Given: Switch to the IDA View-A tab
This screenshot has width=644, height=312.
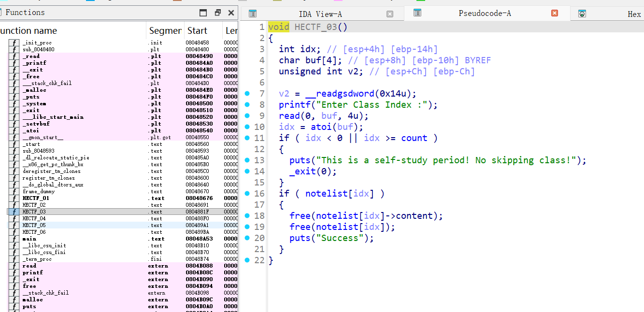Looking at the screenshot, I should 320,13.
